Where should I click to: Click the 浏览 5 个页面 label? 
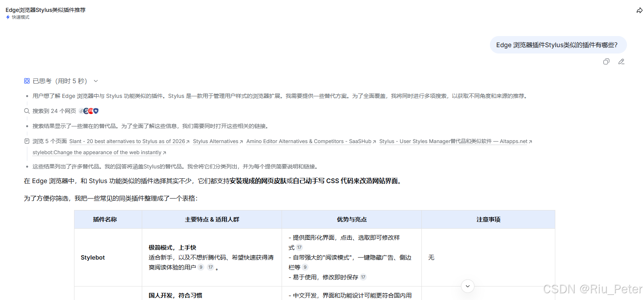50,141
